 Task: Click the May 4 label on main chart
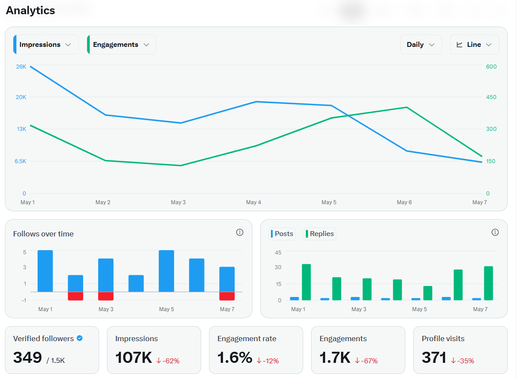tap(253, 202)
